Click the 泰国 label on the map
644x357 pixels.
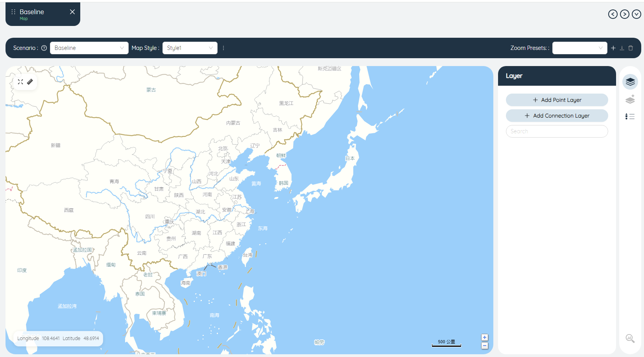point(140,294)
